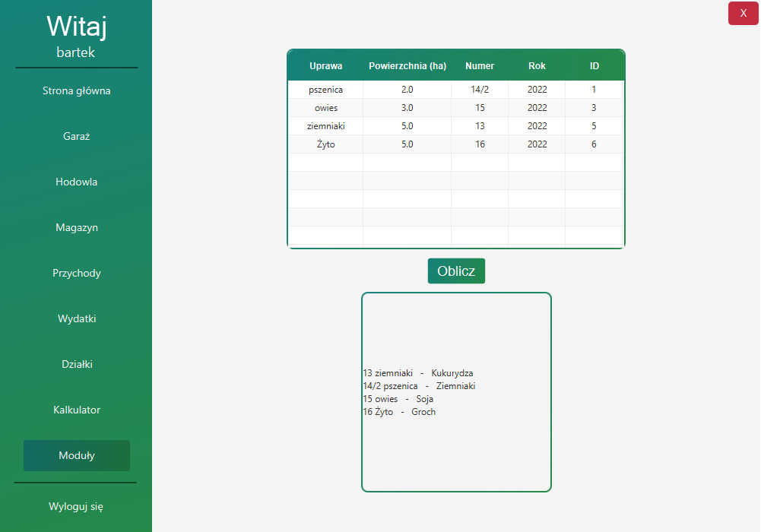Select the Żyto row
Screen dimensions: 761x532
coord(325,144)
